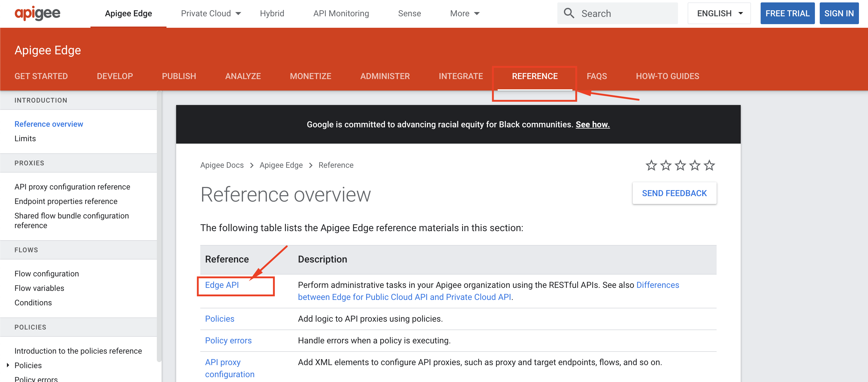Click the FREE TRIAL button
Viewport: 868px width, 382px height.
pos(787,13)
